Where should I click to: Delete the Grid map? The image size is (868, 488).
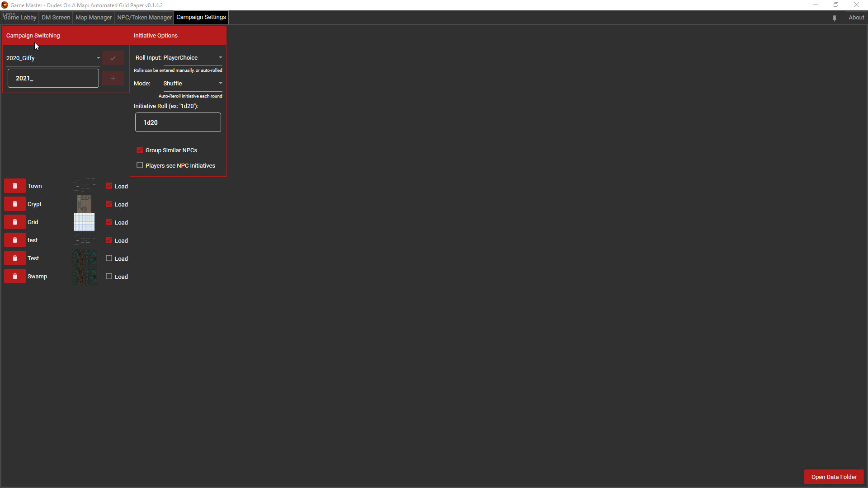click(x=14, y=222)
